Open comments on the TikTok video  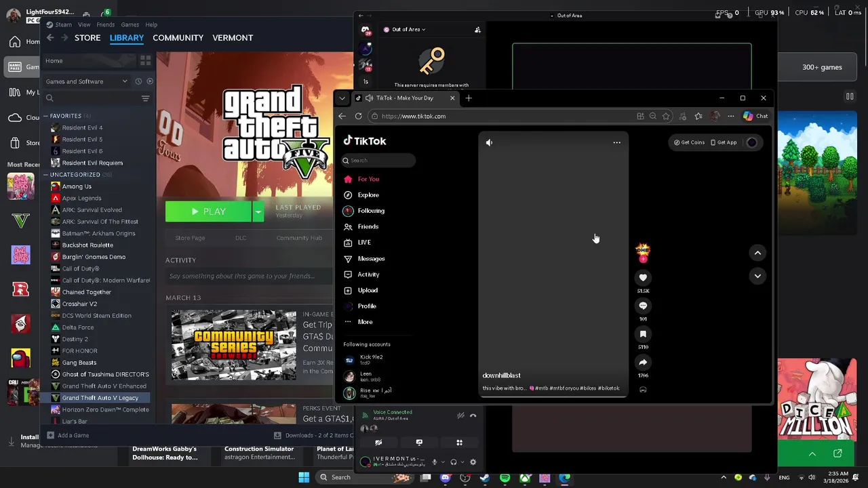click(643, 306)
